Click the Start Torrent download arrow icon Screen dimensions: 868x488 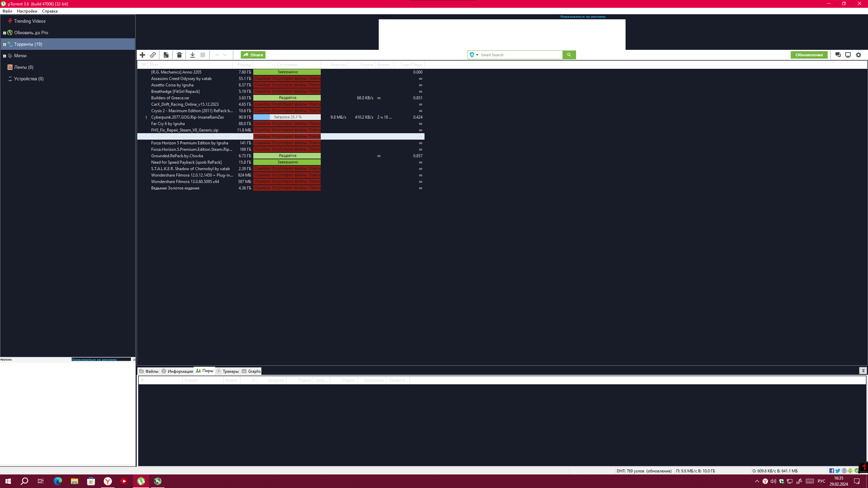click(x=193, y=55)
